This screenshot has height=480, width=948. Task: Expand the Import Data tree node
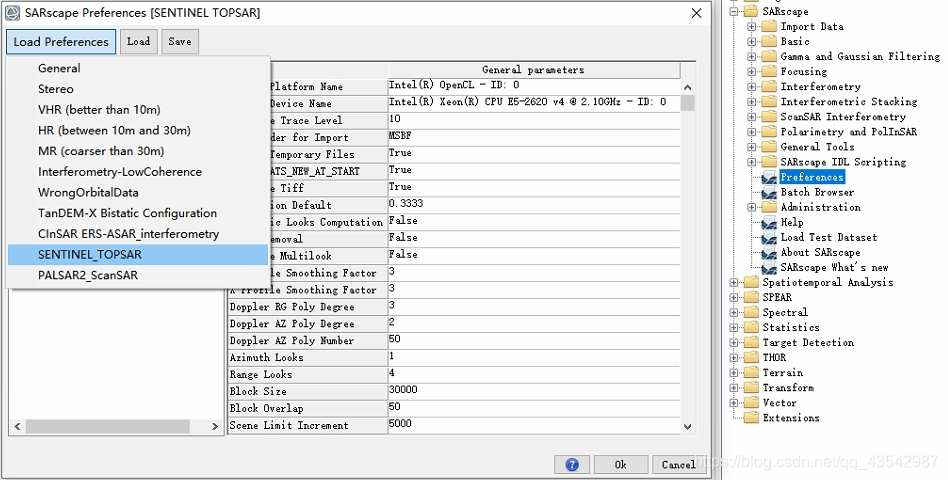point(752,27)
